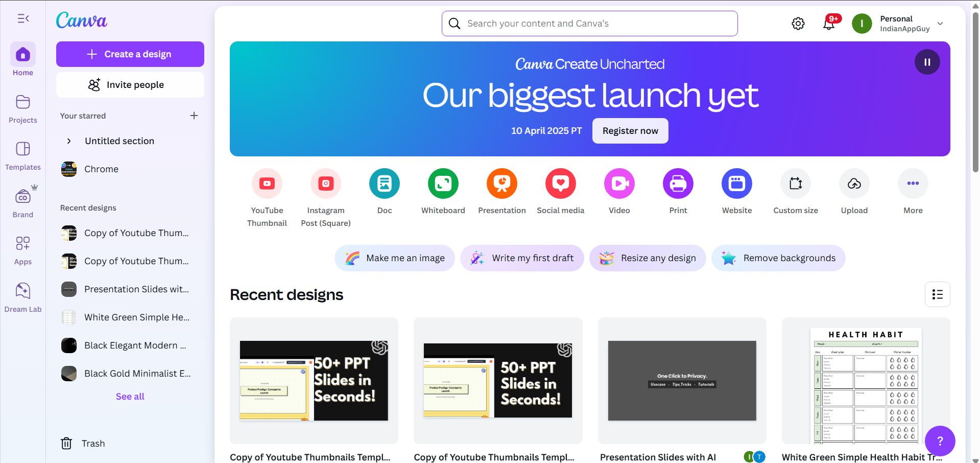The image size is (980, 463).
Task: Open the notifications bell
Action: pos(829,23)
